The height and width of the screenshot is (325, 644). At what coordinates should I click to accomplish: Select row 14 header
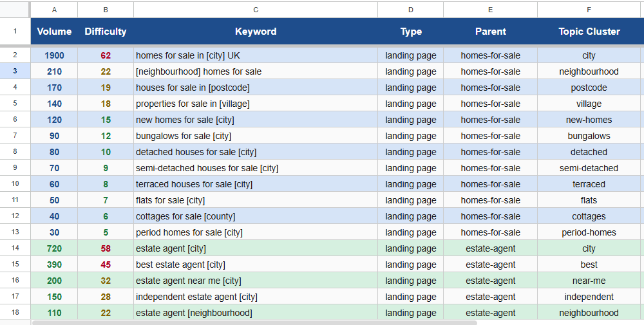[x=15, y=248]
